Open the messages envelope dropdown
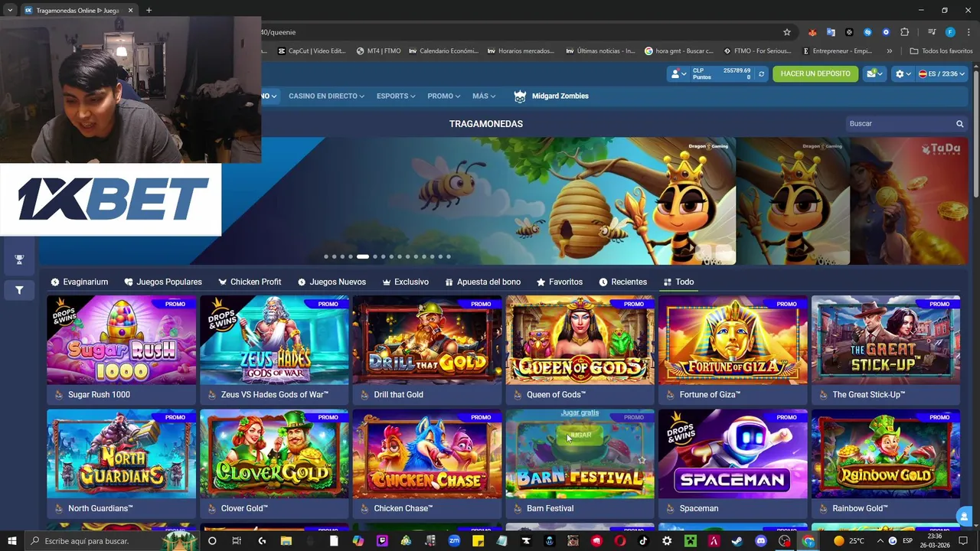 [x=874, y=74]
